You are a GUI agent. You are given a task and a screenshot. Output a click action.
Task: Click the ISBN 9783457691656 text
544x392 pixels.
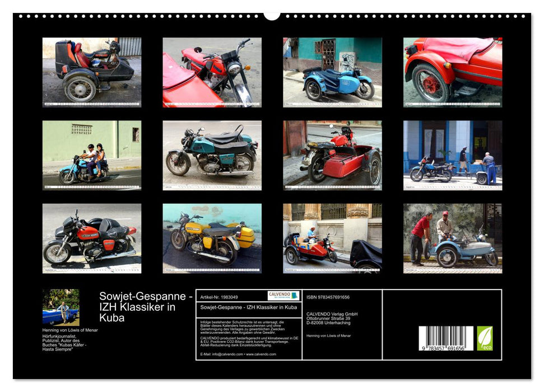coord(329,297)
